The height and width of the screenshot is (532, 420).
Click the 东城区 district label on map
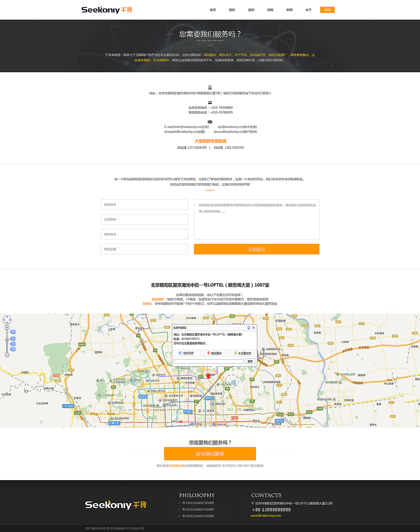click(x=188, y=412)
